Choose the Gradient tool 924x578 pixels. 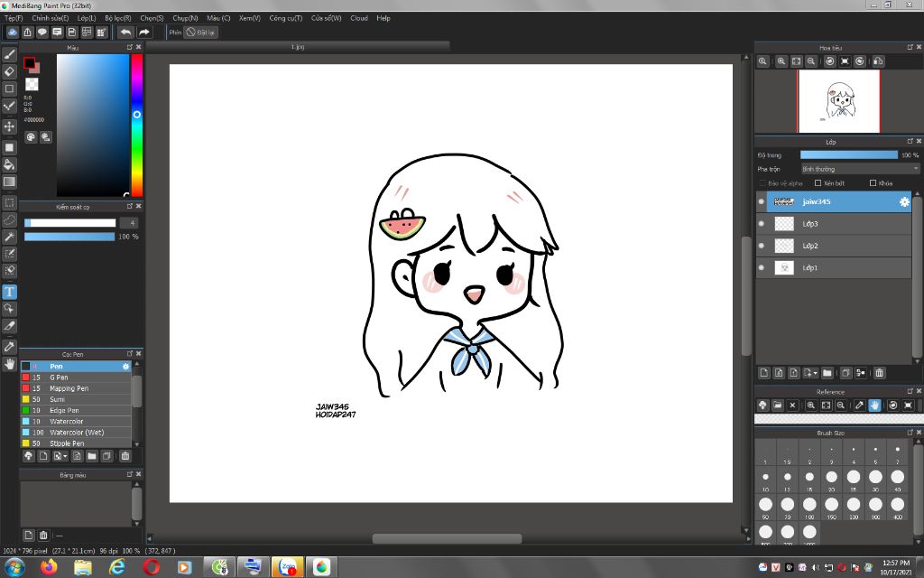(9, 182)
